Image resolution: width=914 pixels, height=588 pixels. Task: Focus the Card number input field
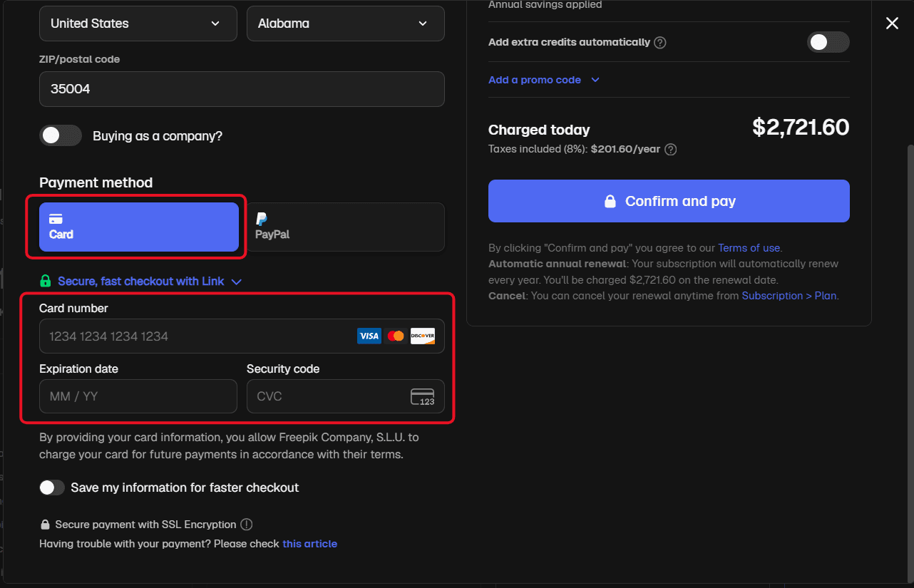coord(242,336)
